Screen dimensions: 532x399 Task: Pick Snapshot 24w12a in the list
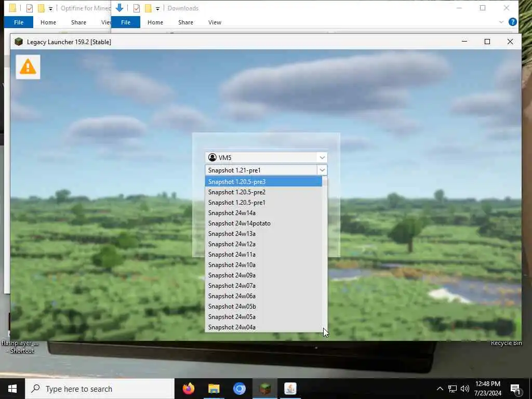tap(263, 244)
